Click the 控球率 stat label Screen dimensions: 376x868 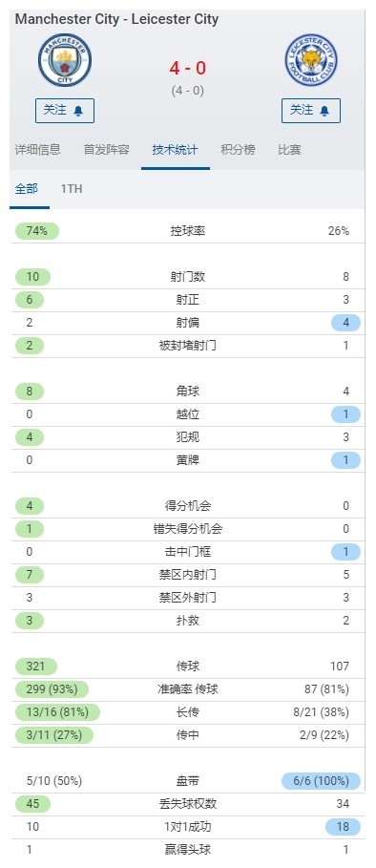click(187, 231)
